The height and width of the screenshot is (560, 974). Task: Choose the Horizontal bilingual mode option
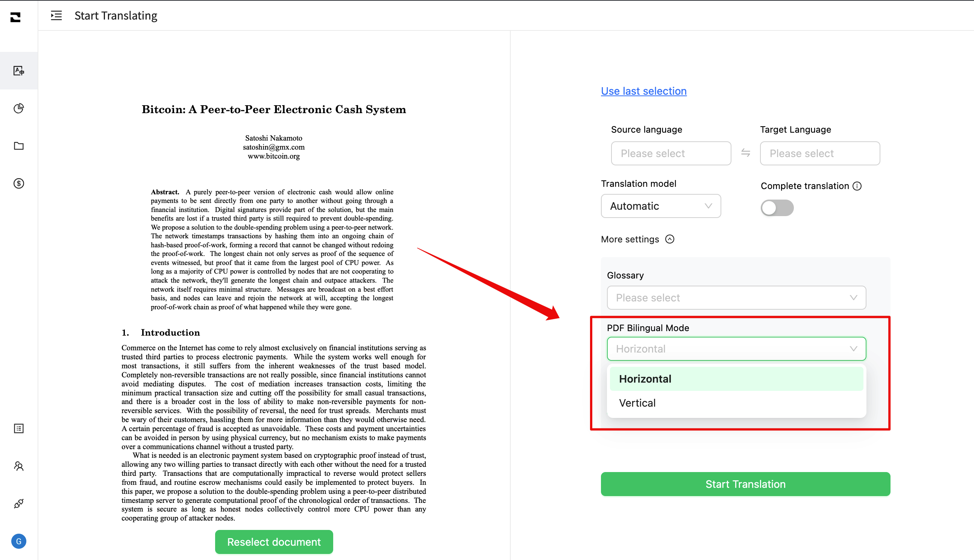645,379
